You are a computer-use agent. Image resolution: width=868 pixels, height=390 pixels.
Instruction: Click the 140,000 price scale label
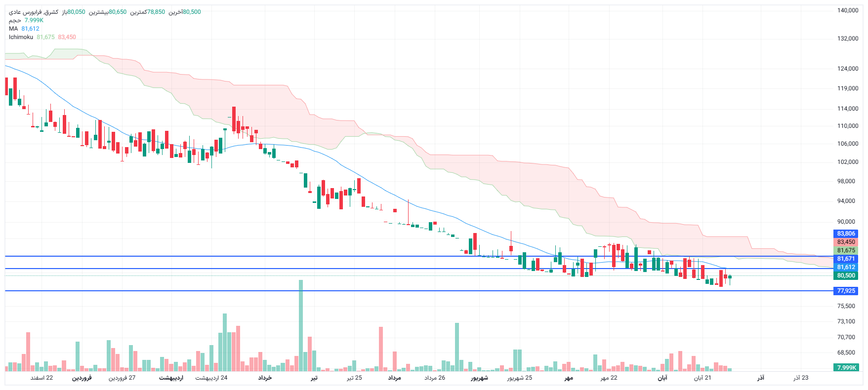[847, 10]
